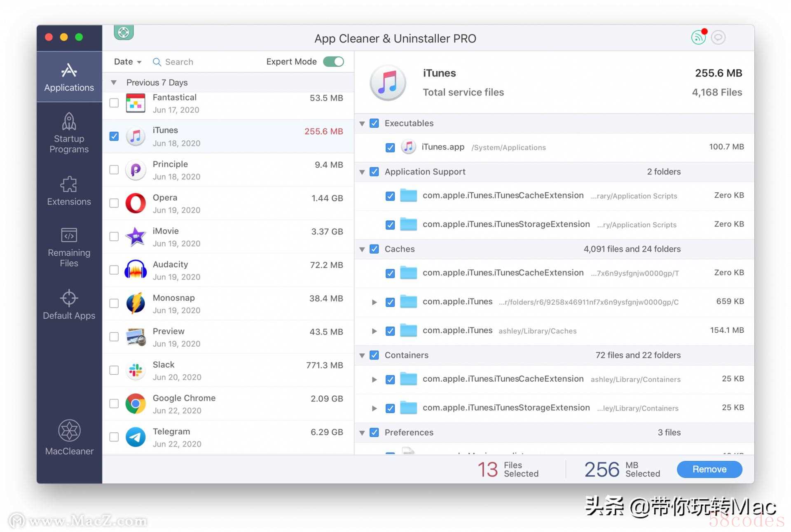
Task: Click the 4,168 Files total label
Action: (x=717, y=92)
